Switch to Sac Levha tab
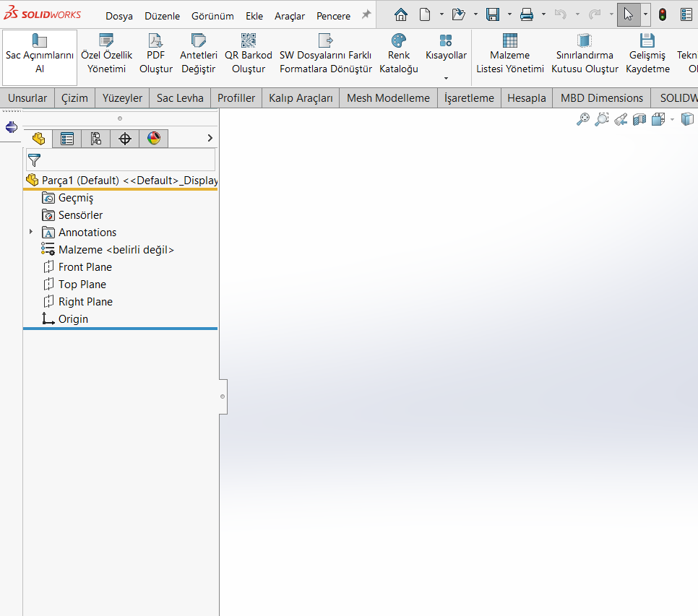Screen dimensions: 698x616 pos(180,97)
